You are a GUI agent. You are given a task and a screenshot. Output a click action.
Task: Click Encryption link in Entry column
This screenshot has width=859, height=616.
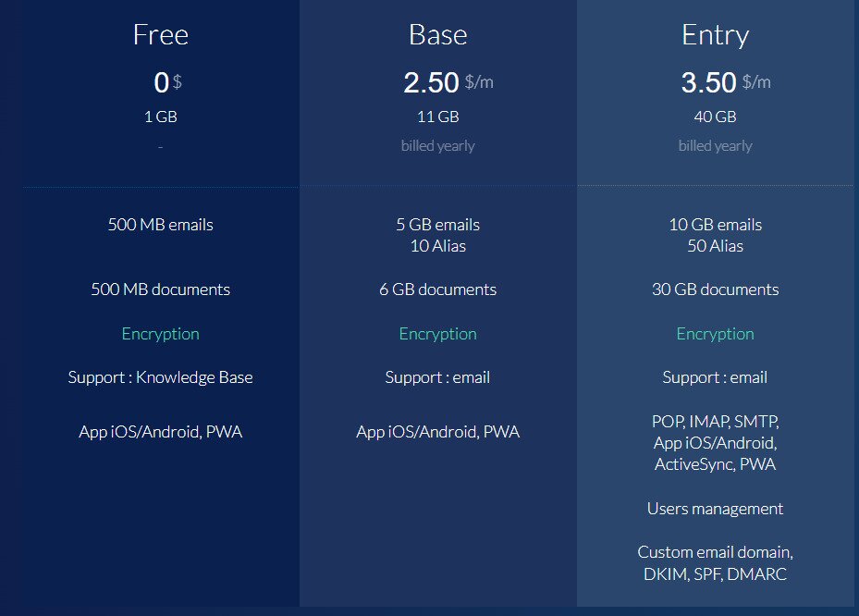pyautogui.click(x=715, y=334)
